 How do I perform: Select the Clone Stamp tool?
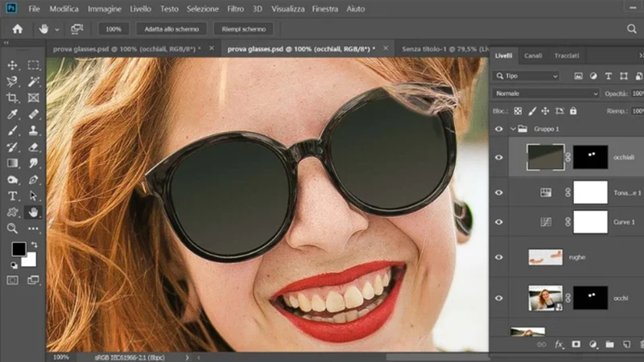[33, 130]
